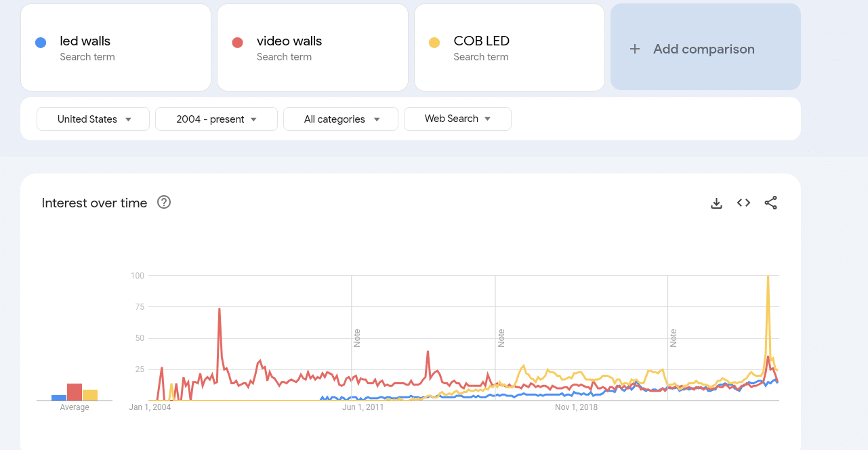Click the Add comparison button
This screenshot has height=450, width=868.
705,47
